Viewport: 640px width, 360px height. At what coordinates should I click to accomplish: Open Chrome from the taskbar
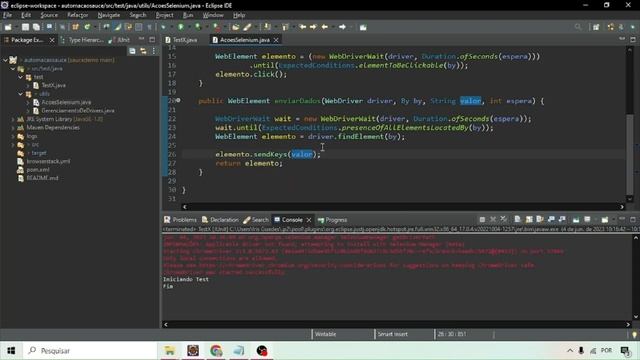coord(216,351)
